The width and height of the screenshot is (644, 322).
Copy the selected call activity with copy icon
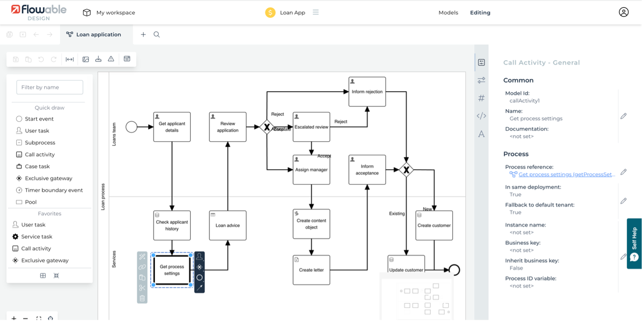[142, 277]
